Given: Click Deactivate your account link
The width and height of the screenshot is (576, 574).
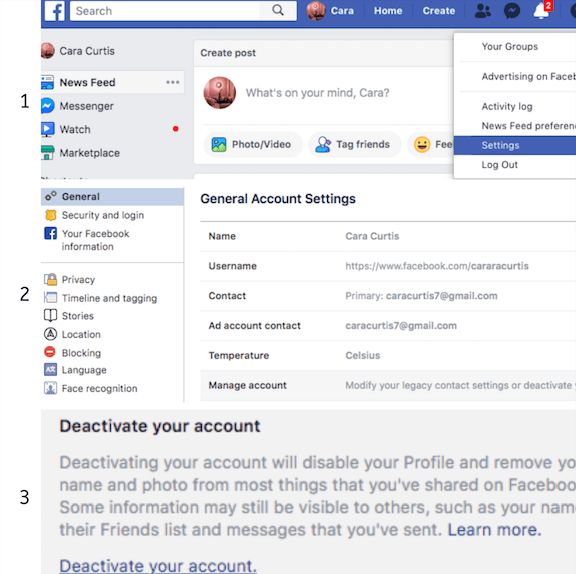Looking at the screenshot, I should click(158, 566).
